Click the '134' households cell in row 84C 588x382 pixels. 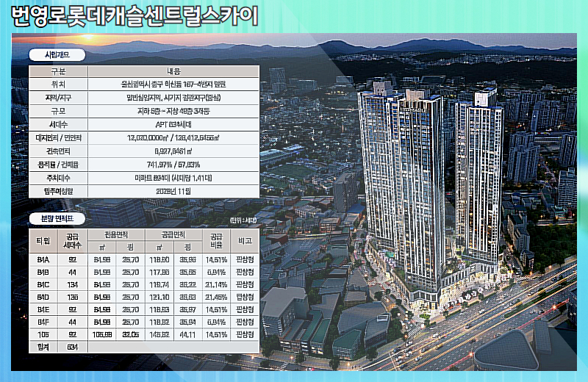point(73,284)
